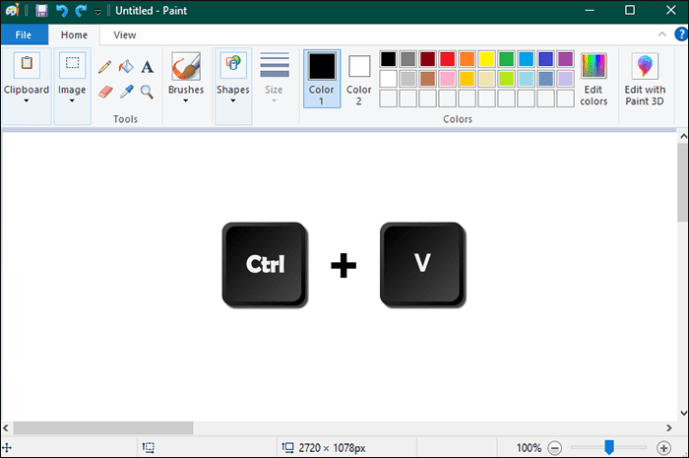Expand the Brushes dropdown arrow
The width and height of the screenshot is (689, 458).
[186, 101]
